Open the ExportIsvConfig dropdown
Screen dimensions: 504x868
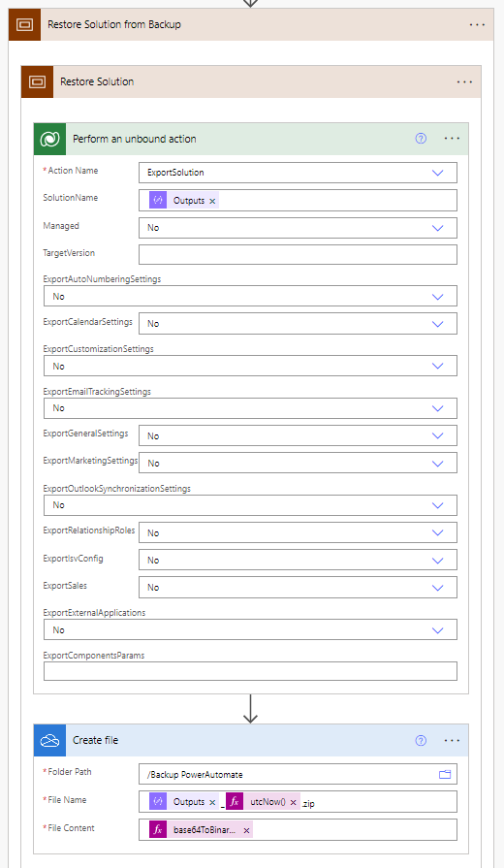coord(438,561)
